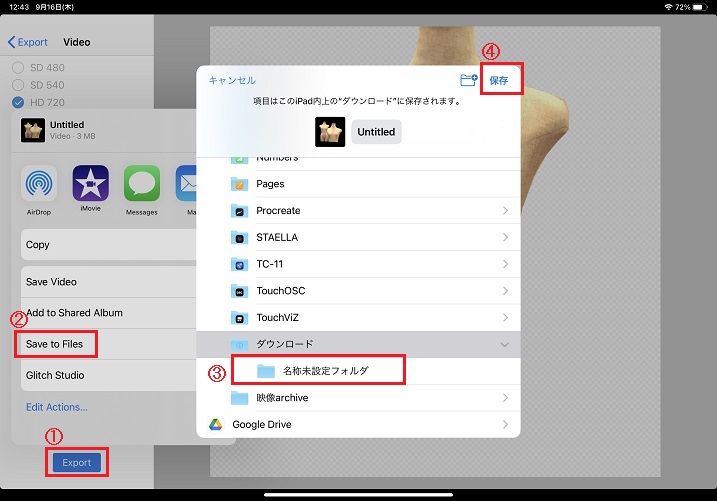This screenshot has height=501, width=717.
Task: Expand the STAELLA folder chevron
Action: tap(505, 238)
